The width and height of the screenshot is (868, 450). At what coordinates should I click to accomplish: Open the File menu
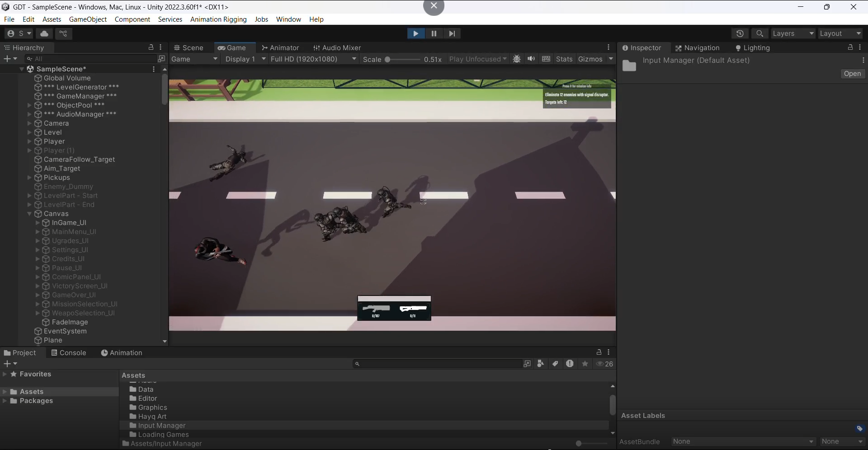click(9, 19)
